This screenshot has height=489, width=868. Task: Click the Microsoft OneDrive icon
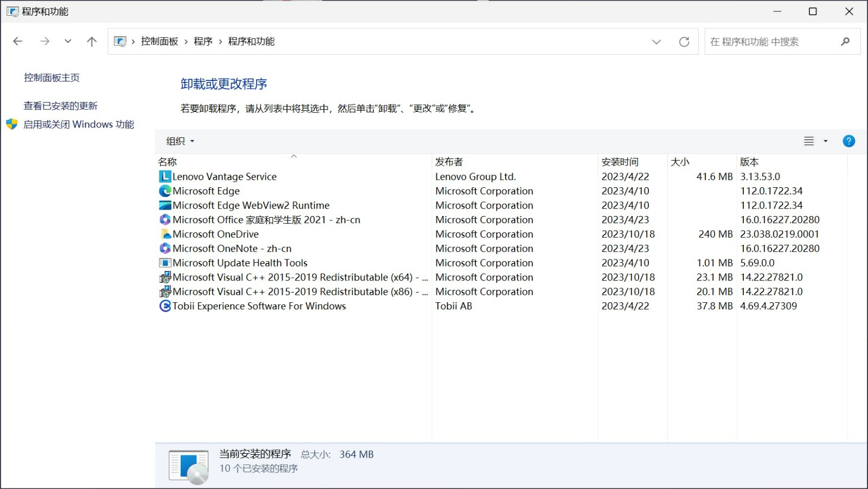(165, 234)
